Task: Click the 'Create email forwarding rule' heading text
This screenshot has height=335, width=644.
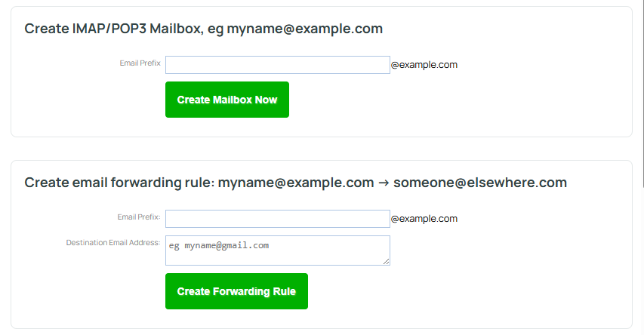Action: coord(119,183)
